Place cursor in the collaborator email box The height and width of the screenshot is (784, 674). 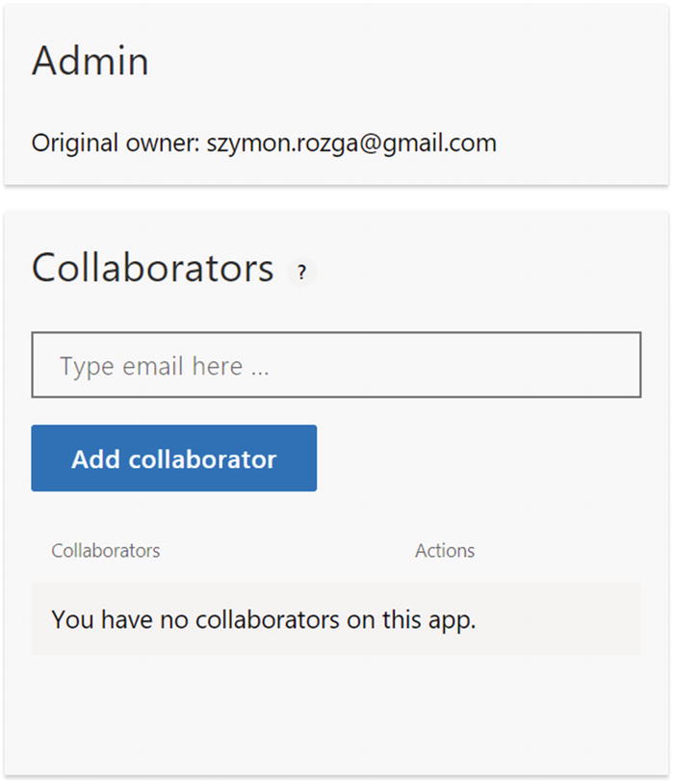pyautogui.click(x=336, y=365)
